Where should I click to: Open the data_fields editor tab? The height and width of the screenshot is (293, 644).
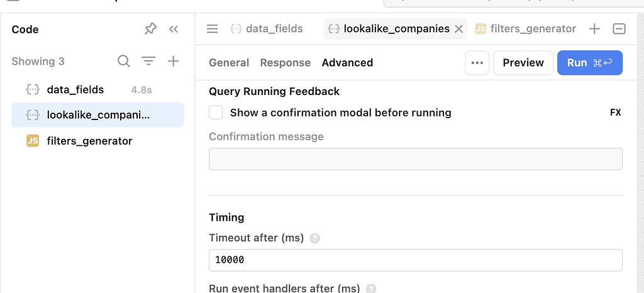(x=267, y=29)
